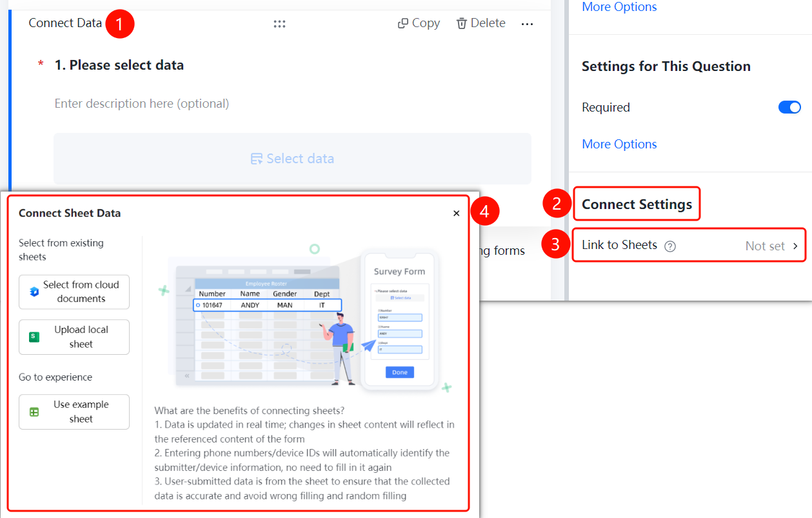Click the help icon beside Link to Sheets
The width and height of the screenshot is (812, 518).
tap(670, 246)
